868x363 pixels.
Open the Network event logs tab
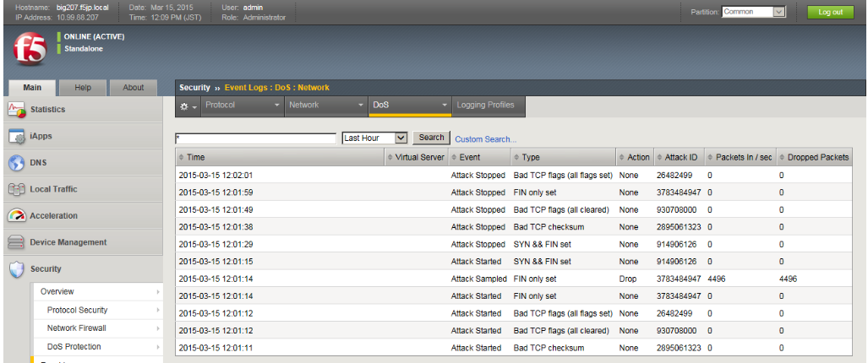(325, 106)
